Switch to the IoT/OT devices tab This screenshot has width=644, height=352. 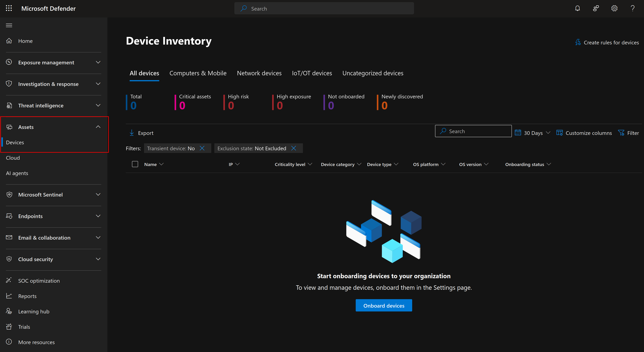pos(312,73)
